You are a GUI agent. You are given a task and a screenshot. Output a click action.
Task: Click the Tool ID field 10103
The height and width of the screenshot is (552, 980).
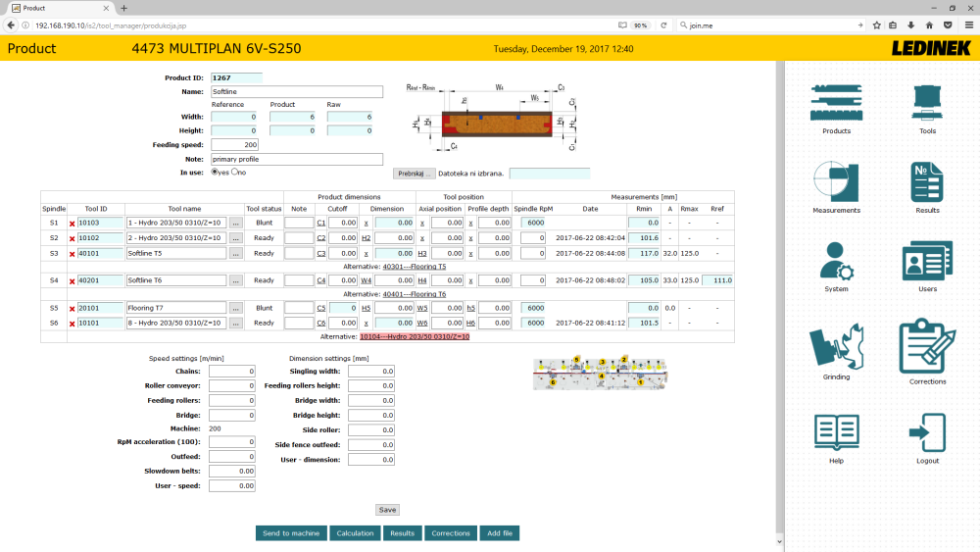click(100, 223)
